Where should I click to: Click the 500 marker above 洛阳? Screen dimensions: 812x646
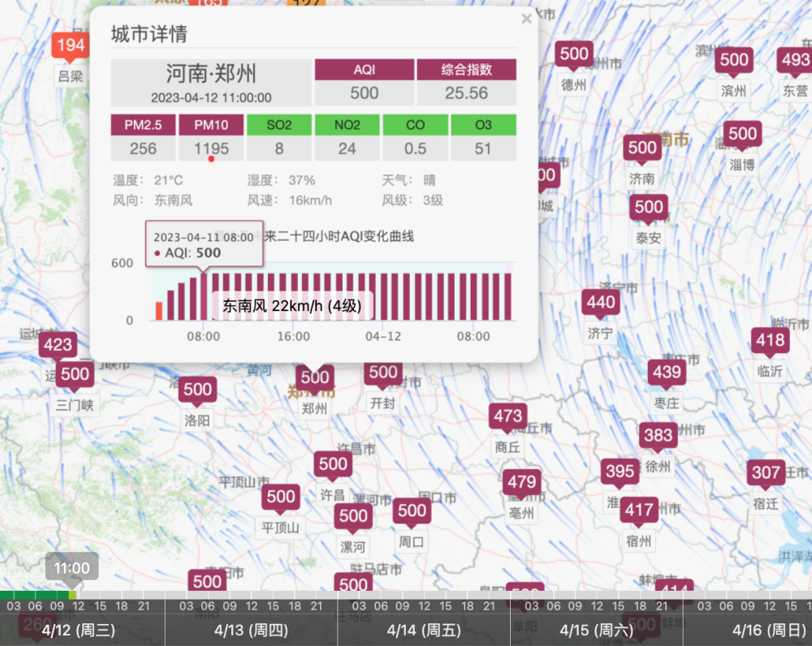tap(197, 390)
